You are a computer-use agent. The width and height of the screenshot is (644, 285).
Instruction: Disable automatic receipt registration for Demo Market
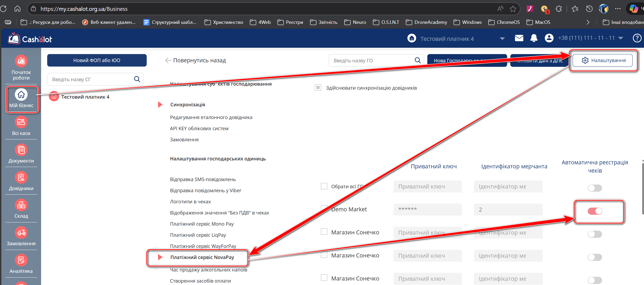[x=595, y=211]
